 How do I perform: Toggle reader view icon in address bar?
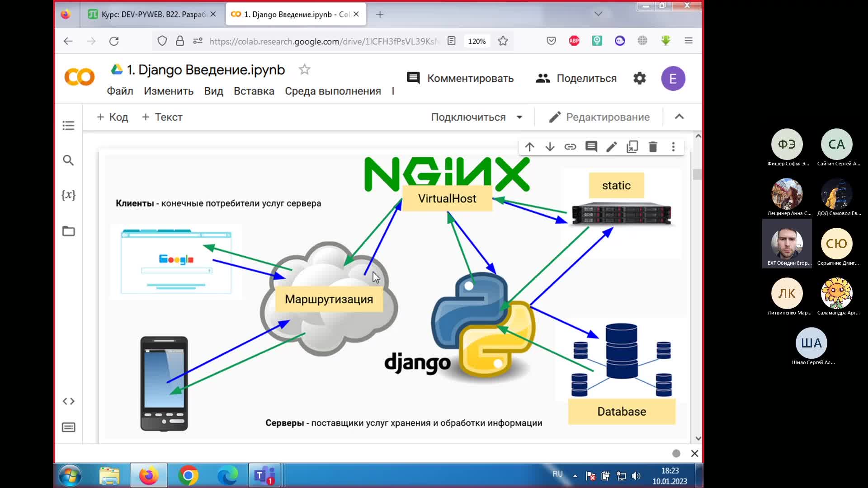click(451, 41)
